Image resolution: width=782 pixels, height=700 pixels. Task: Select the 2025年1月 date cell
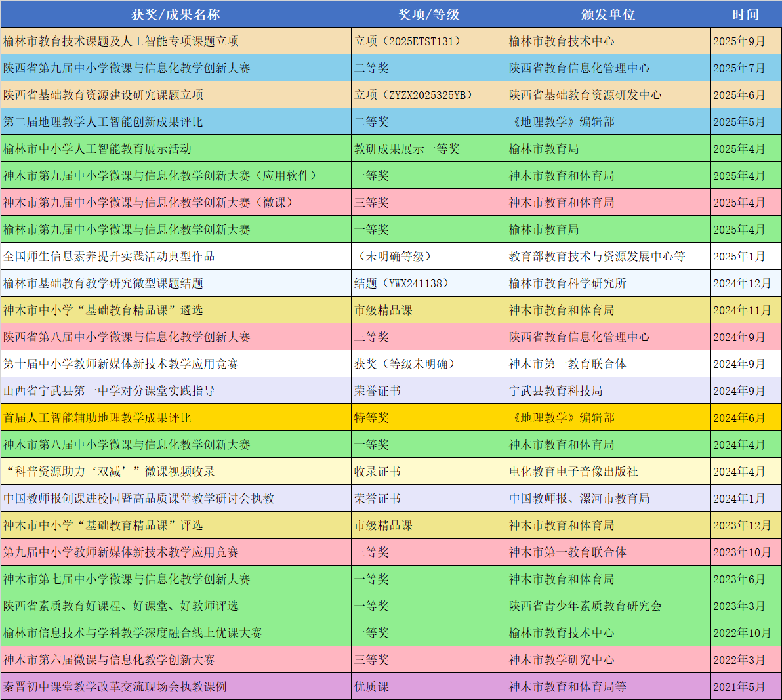746,257
